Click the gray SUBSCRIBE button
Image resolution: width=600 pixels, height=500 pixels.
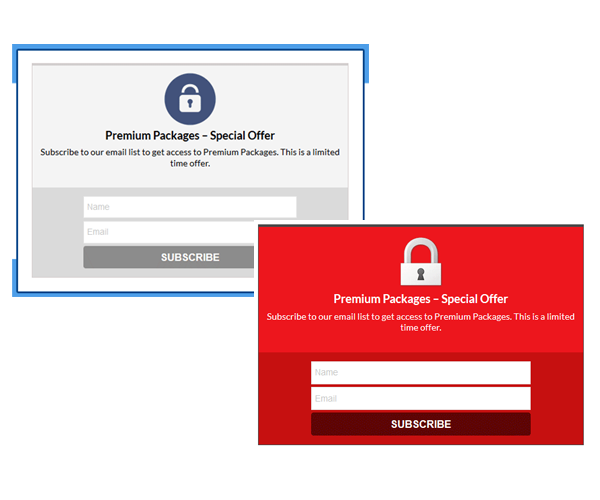(x=168, y=257)
